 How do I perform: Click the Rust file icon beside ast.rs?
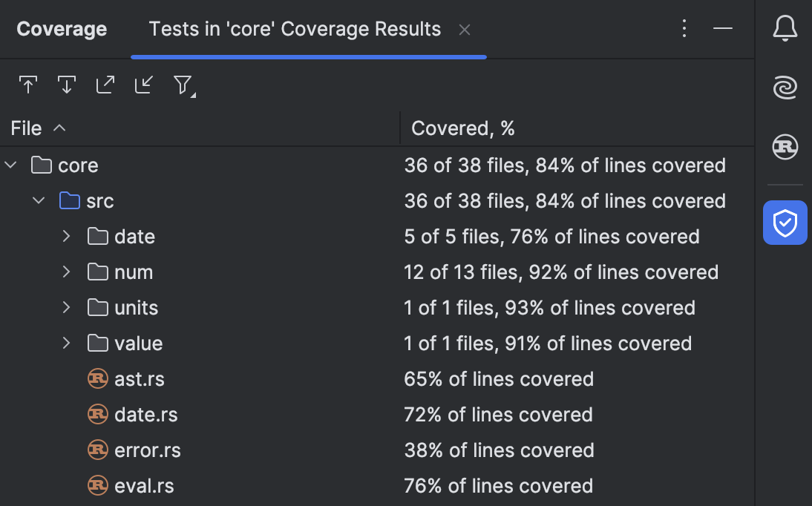pos(97,378)
